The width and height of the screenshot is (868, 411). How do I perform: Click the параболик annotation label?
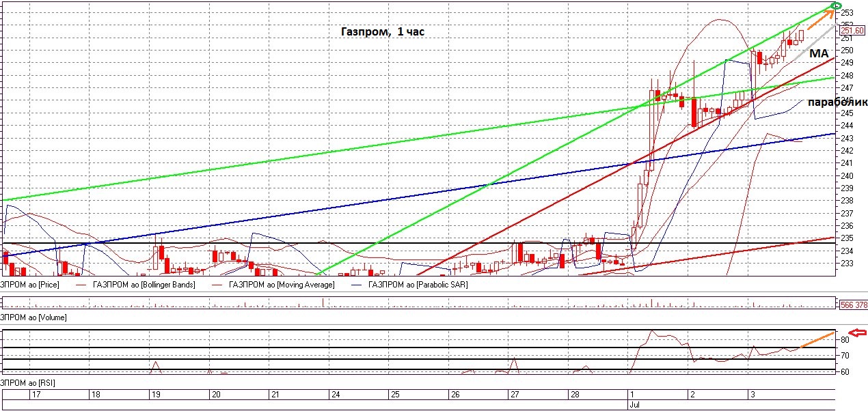(x=837, y=102)
